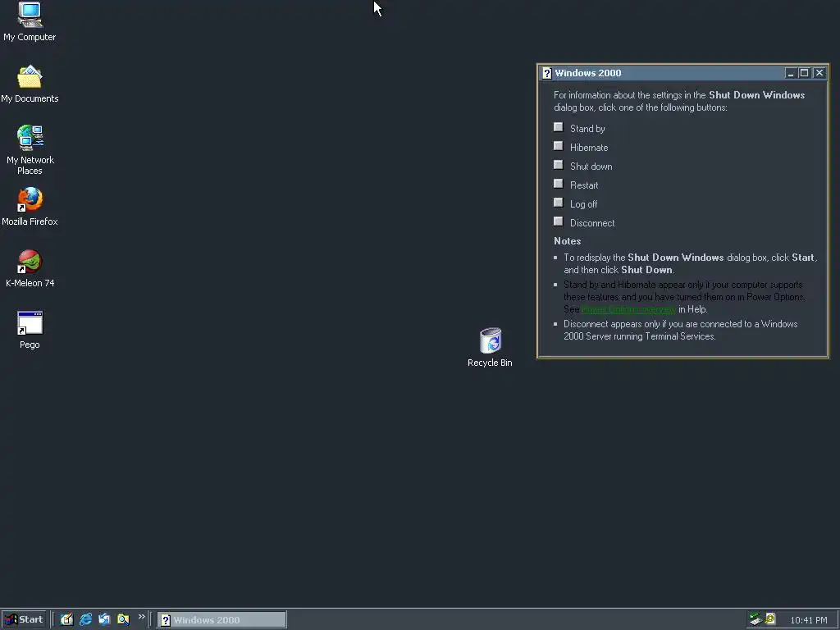Image resolution: width=840 pixels, height=630 pixels.
Task: Click the folder search quick launch icon
Action: [x=123, y=619]
